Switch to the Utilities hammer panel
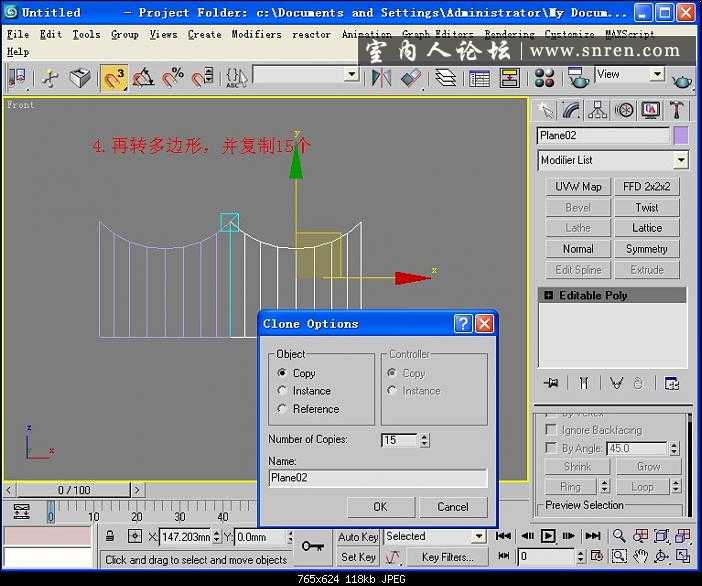 coord(678,110)
